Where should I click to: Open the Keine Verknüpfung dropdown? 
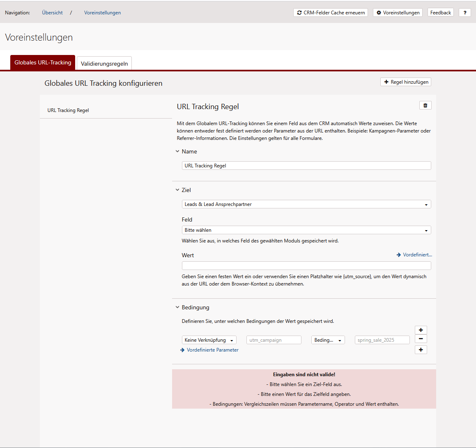[x=209, y=340]
